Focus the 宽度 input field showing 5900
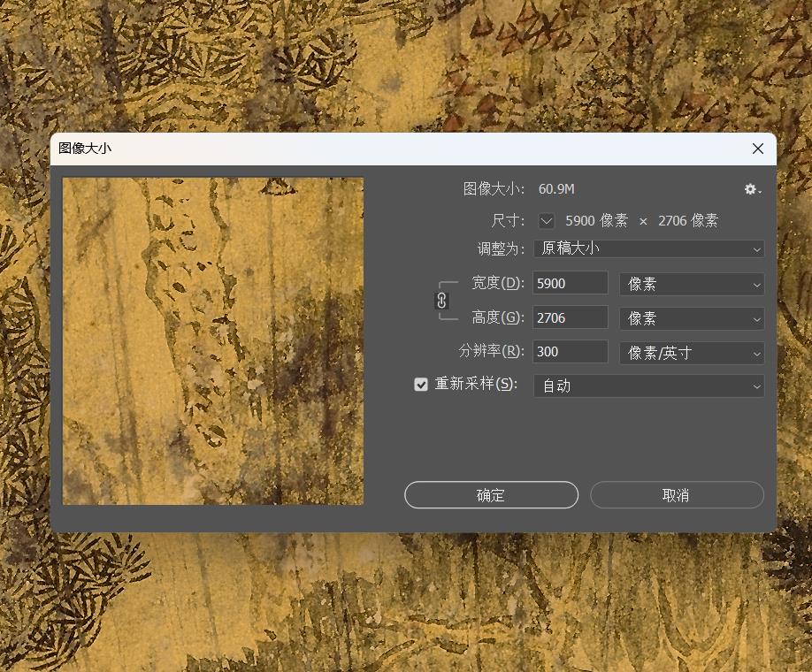 coord(571,283)
